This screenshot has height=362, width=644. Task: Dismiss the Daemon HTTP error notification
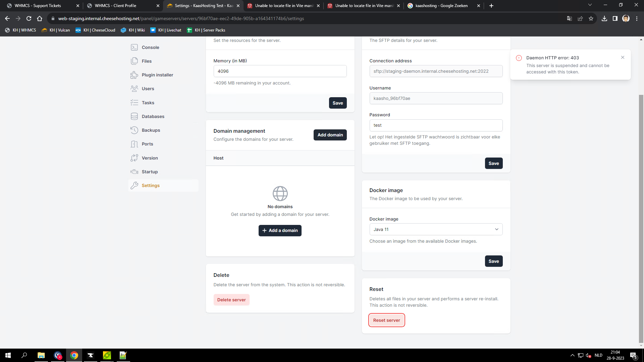click(x=623, y=57)
